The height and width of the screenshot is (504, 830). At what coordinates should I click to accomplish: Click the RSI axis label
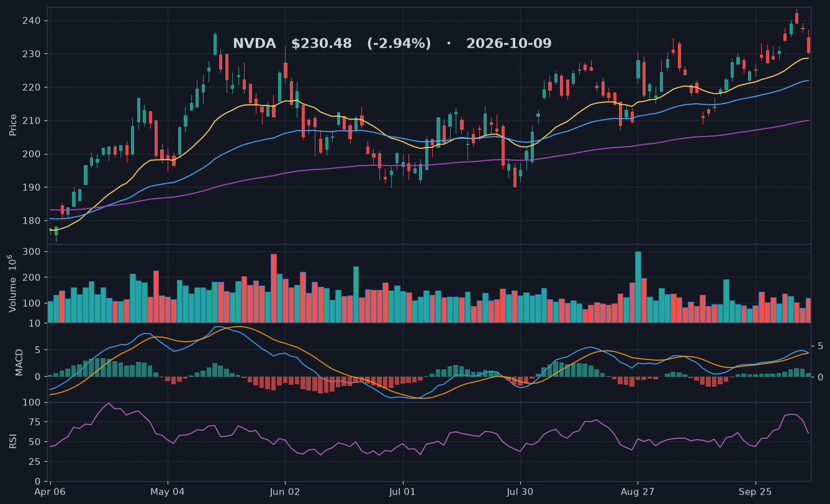click(x=13, y=441)
